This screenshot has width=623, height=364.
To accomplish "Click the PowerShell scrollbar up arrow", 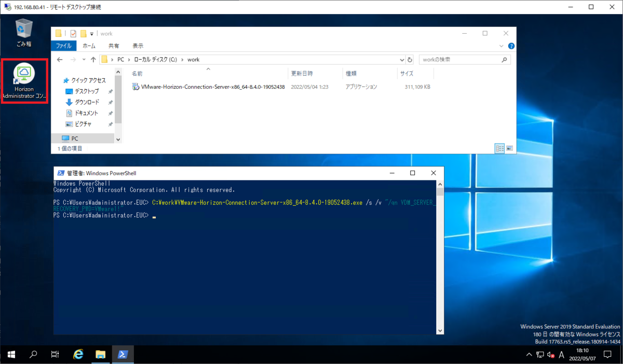I will 440,184.
